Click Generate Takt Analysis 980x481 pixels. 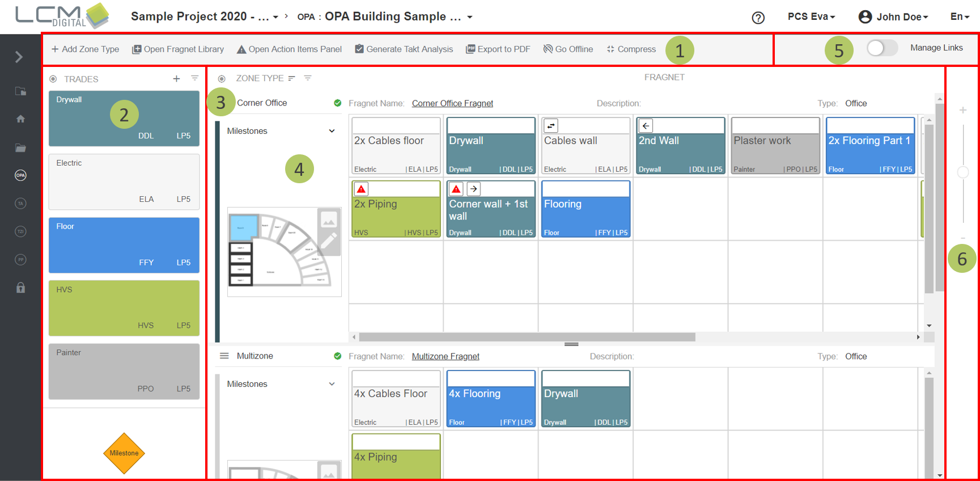404,49
